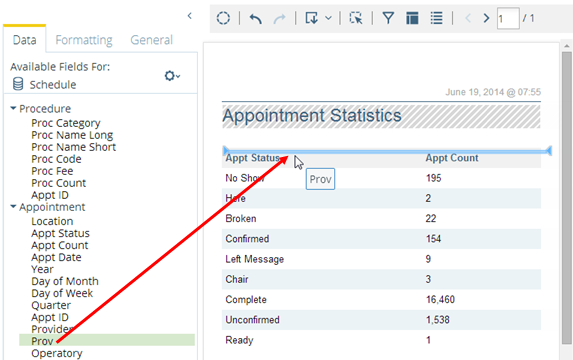The height and width of the screenshot is (360, 573).
Task: Click the list view icon
Action: pos(436,18)
